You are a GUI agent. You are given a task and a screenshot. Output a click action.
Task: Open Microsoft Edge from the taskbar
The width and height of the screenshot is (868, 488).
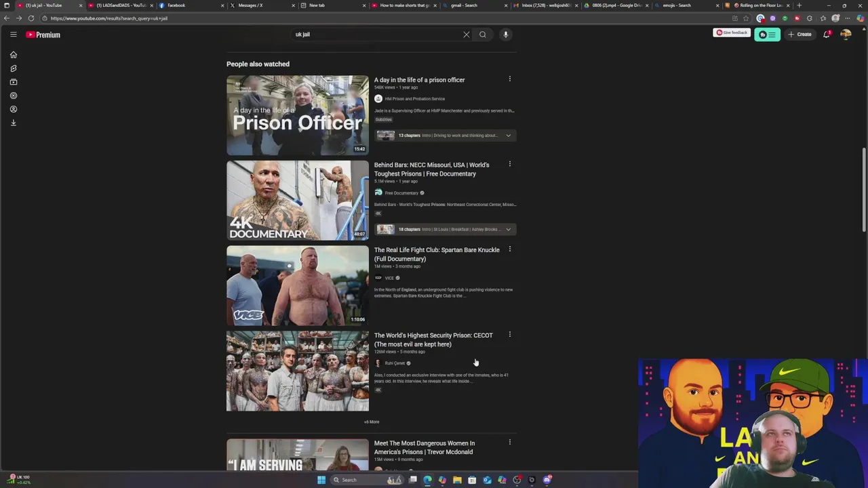427,480
